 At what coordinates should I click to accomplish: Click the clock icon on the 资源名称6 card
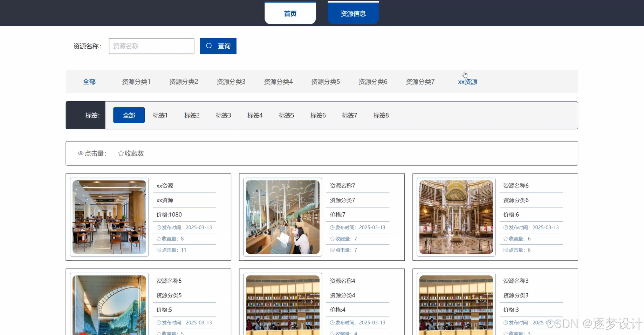pyautogui.click(x=506, y=227)
